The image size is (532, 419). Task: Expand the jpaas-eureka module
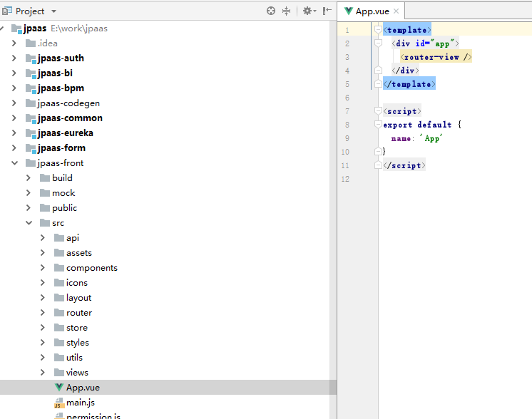coord(14,133)
